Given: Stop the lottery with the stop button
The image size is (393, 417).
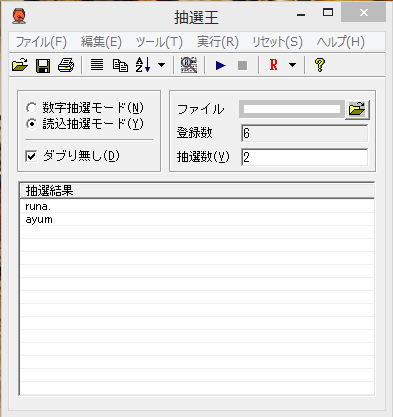Looking at the screenshot, I should click(242, 65).
